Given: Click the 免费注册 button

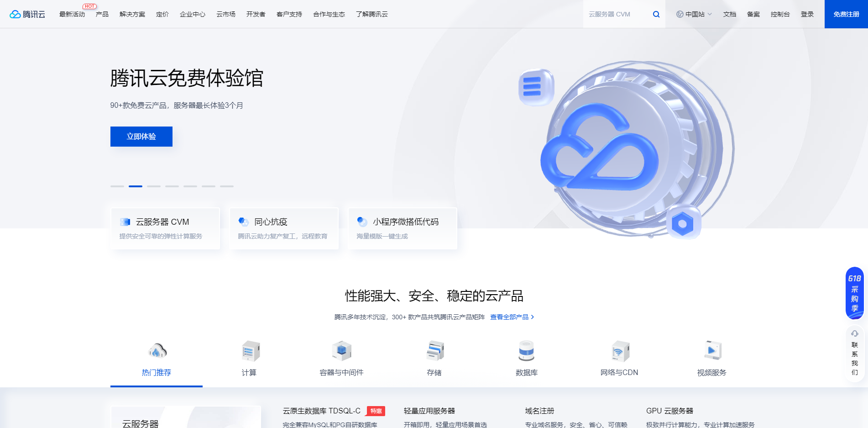Looking at the screenshot, I should [846, 14].
